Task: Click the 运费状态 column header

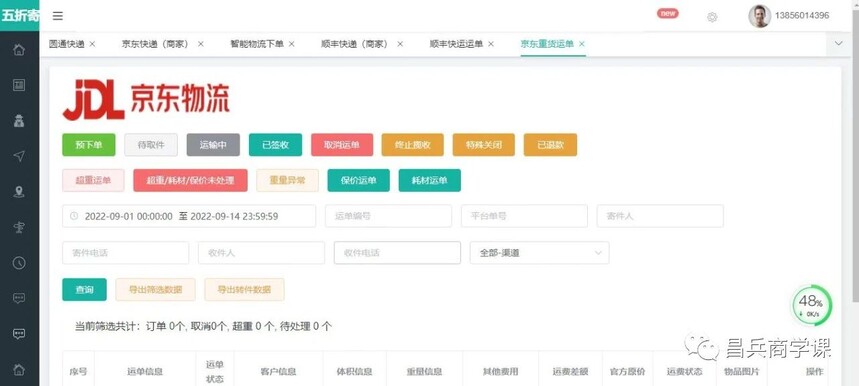Action: [x=685, y=371]
